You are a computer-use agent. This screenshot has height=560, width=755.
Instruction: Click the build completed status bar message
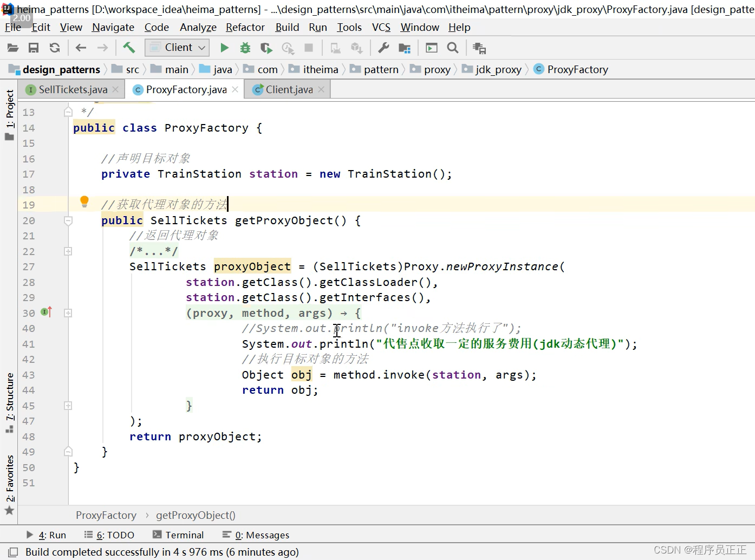click(x=162, y=552)
